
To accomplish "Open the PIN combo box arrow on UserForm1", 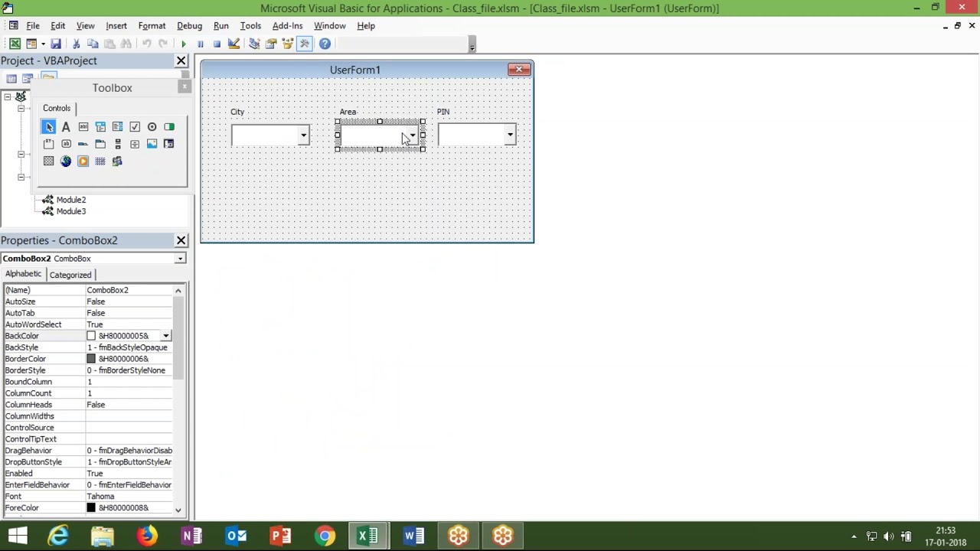I will click(x=510, y=136).
